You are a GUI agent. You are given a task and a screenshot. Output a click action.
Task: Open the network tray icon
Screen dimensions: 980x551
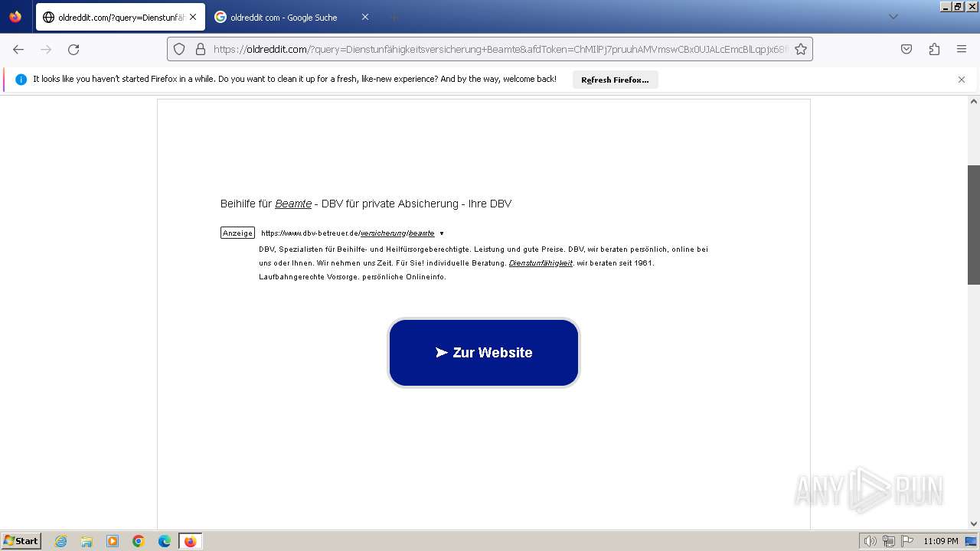pos(889,541)
